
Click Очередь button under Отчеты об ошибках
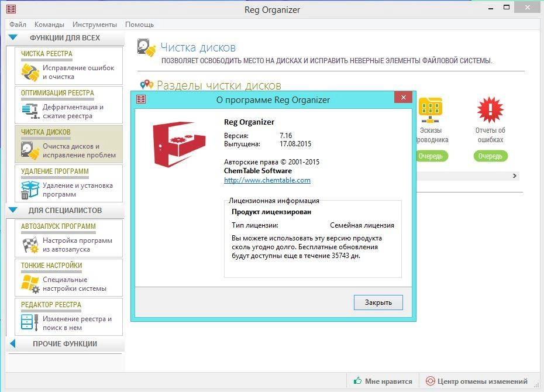coord(490,156)
